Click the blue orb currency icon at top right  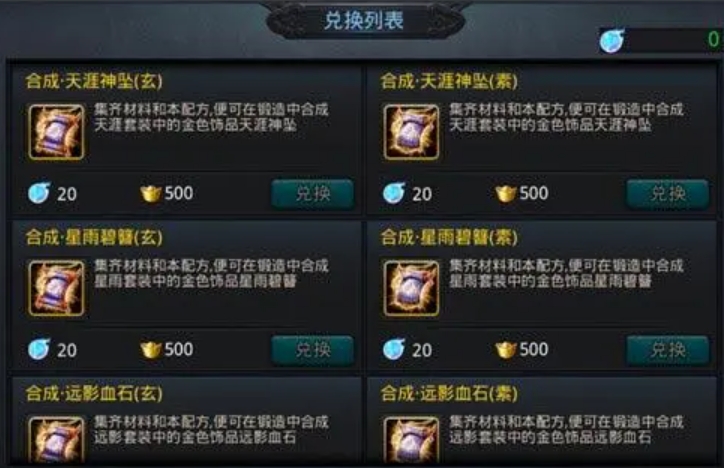[612, 41]
